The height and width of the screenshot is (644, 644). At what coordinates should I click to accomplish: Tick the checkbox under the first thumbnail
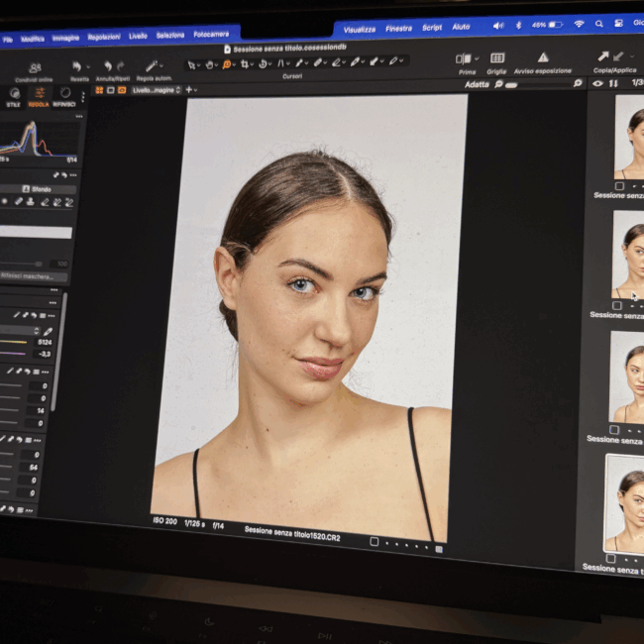[619, 185]
